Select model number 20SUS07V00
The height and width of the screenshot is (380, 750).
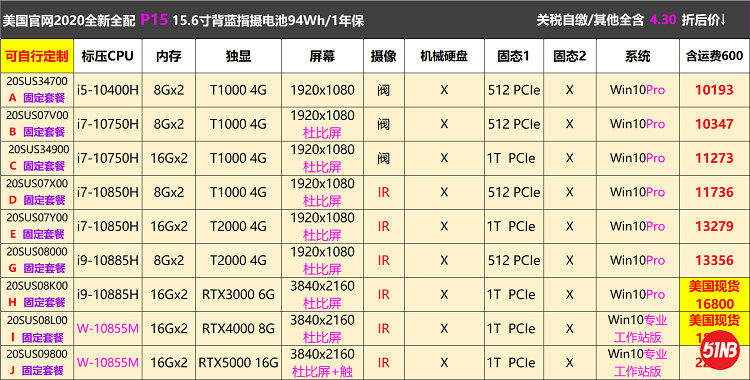tap(37, 115)
